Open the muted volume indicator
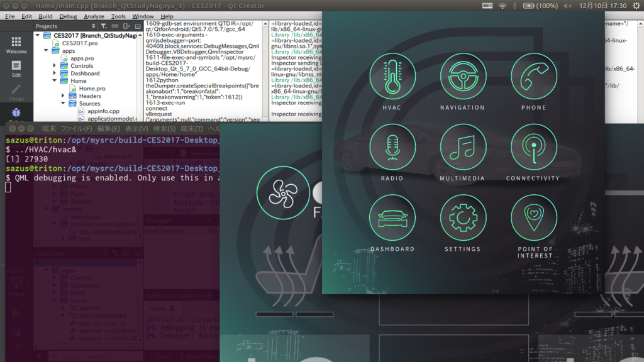Viewport: 644px width, 362px height. click(x=568, y=5)
